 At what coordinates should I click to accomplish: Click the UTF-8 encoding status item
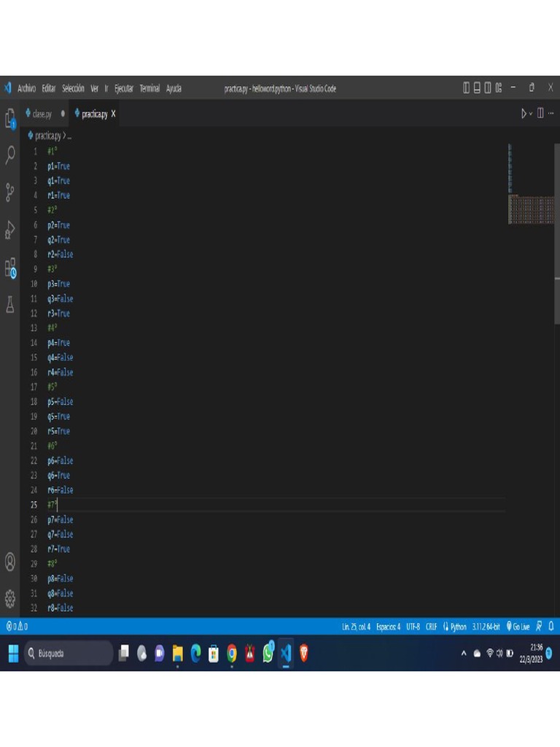click(x=413, y=627)
